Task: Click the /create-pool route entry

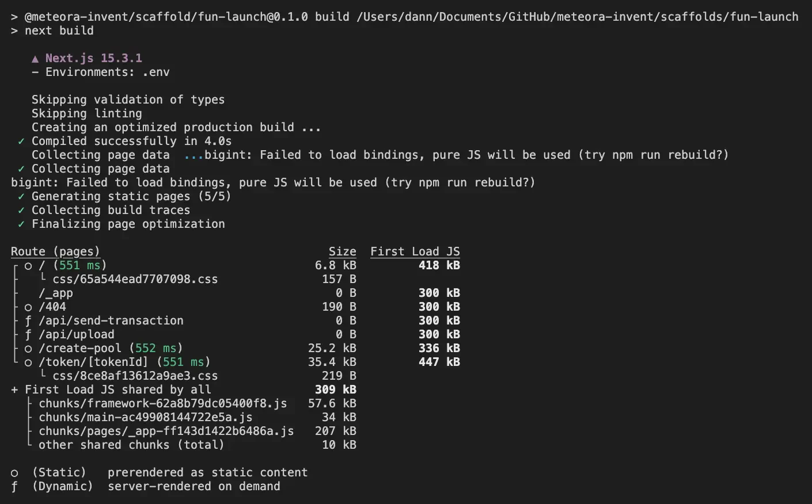Action: point(80,348)
